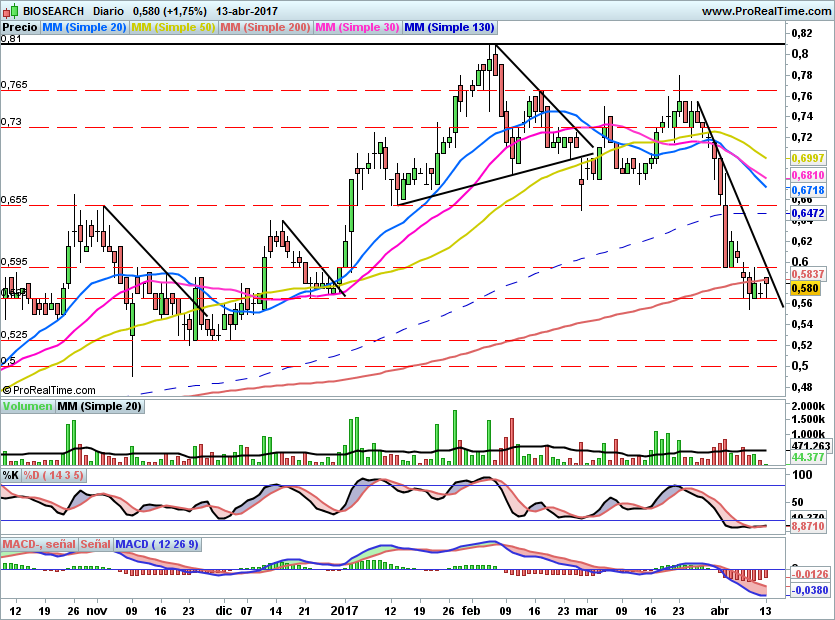Viewport: 835px width, 620px height.
Task: Click the %K stochastic label
Action: coord(11,475)
